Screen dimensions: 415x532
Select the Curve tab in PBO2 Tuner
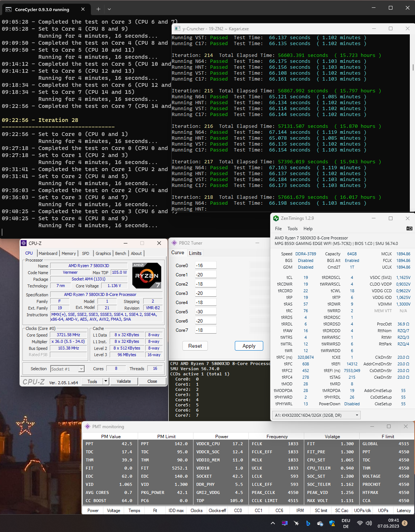[178, 253]
